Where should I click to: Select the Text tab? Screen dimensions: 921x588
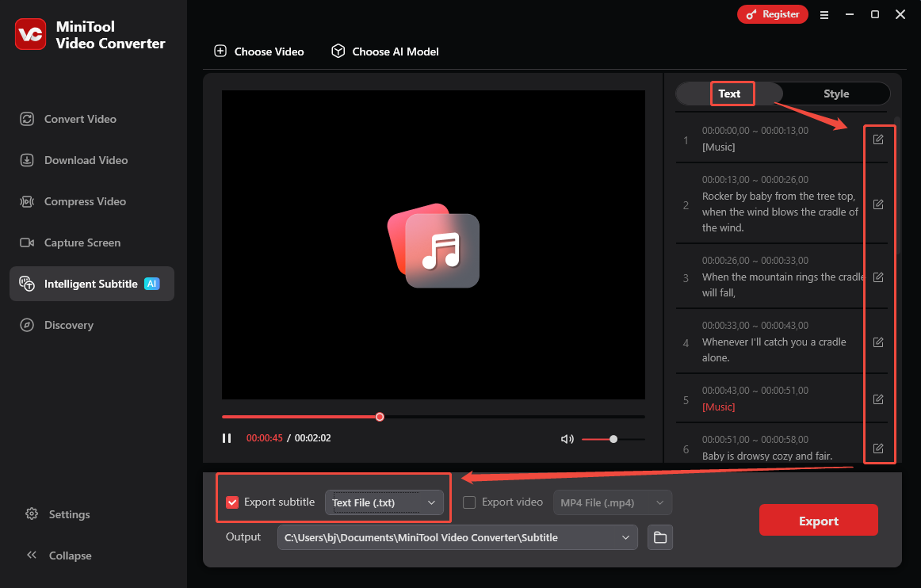[x=730, y=93]
